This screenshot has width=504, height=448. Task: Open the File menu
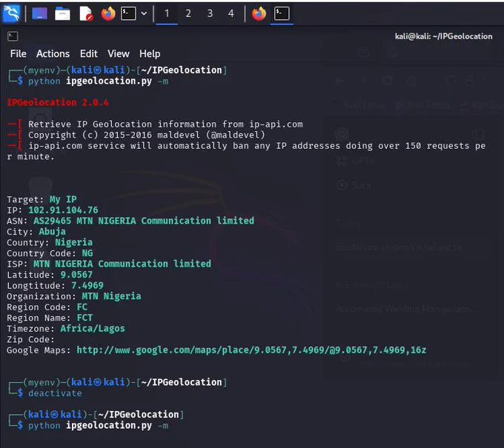click(x=18, y=53)
